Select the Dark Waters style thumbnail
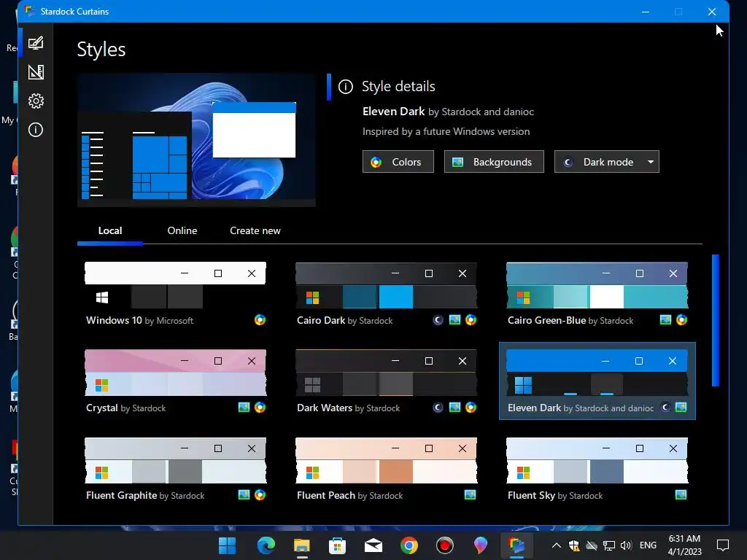Image resolution: width=747 pixels, height=560 pixels. pyautogui.click(x=387, y=373)
